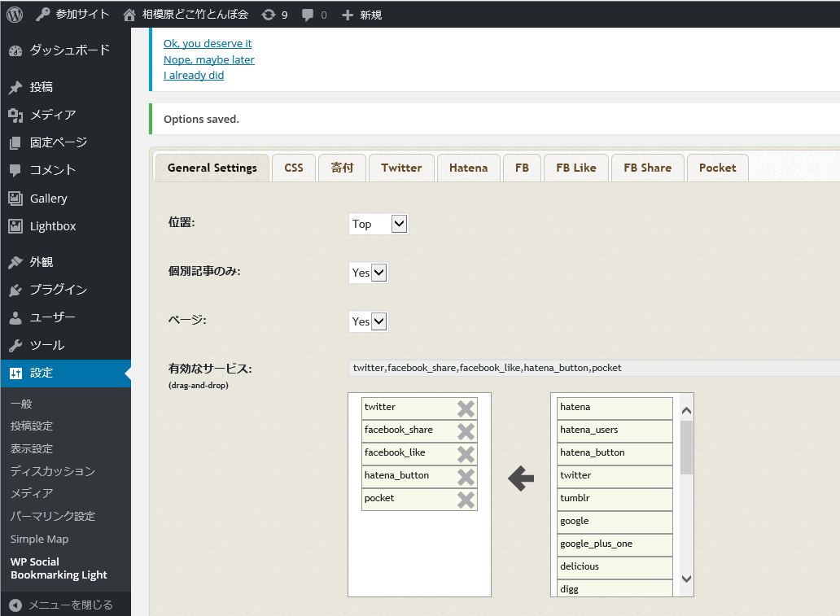Select google_plus_one in available services list
The height and width of the screenshot is (616, 840).
pyautogui.click(x=615, y=544)
